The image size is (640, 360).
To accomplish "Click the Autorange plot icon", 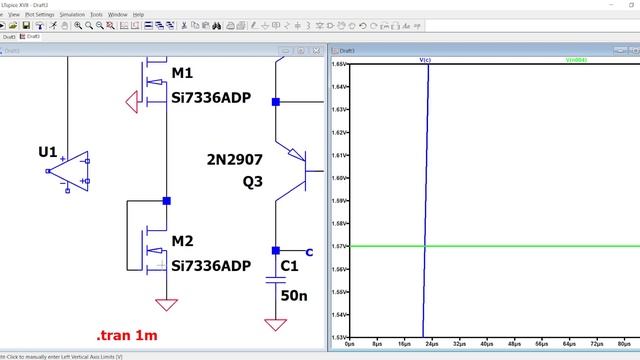I will point(135,26).
